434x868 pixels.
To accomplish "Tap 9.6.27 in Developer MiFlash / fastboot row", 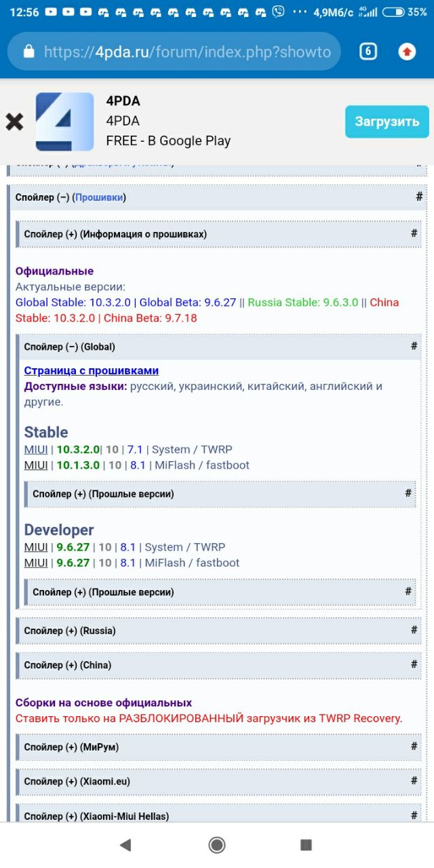I will pyautogui.click(x=73, y=563).
